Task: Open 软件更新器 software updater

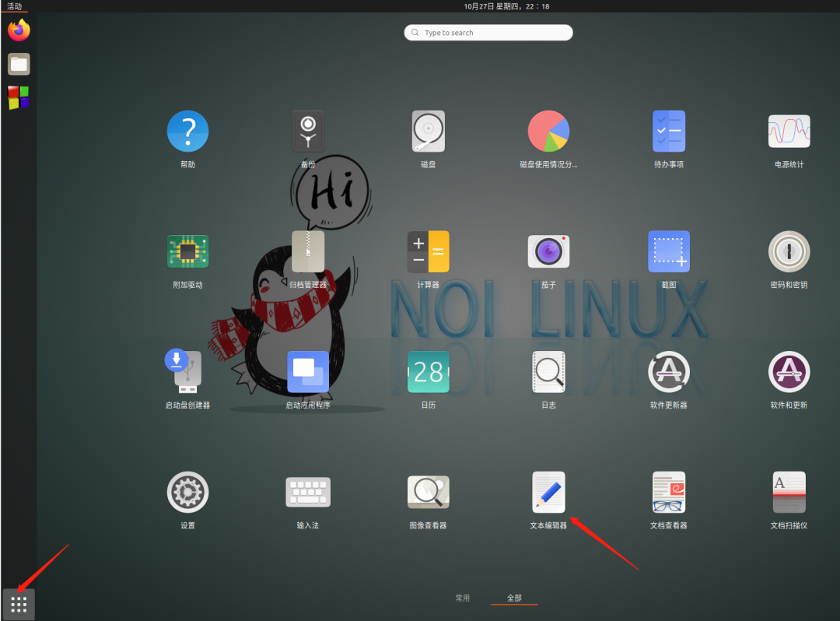Action: tap(669, 372)
